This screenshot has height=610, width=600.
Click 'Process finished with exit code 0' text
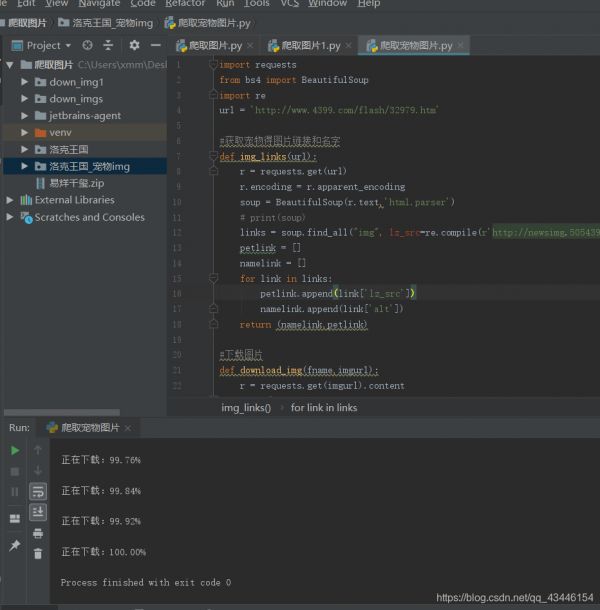click(146, 582)
